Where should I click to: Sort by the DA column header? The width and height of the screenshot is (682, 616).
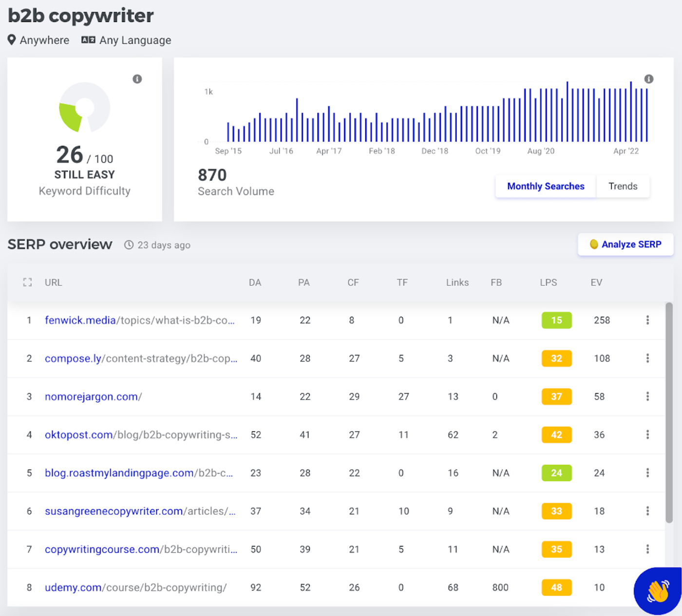point(255,282)
